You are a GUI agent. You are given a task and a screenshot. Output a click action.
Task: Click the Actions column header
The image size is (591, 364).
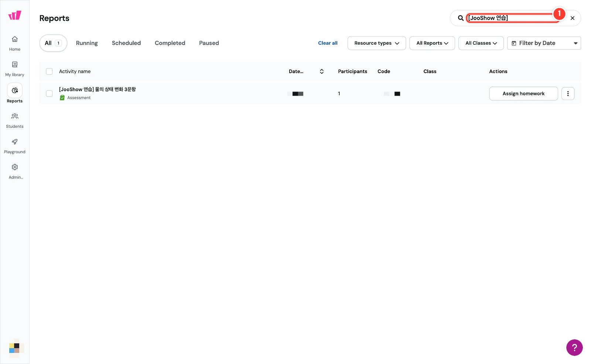point(498,72)
